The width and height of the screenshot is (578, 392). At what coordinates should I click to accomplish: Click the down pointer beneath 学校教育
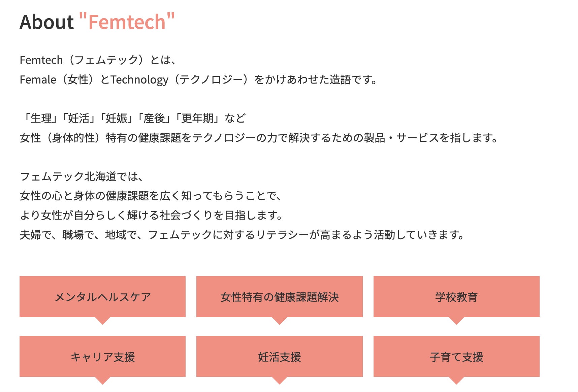coord(456,320)
